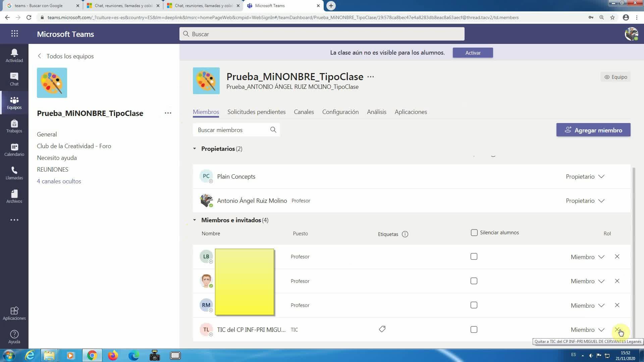The width and height of the screenshot is (644, 362).
Task: Open the app launcher grid icon
Action: [x=14, y=34]
